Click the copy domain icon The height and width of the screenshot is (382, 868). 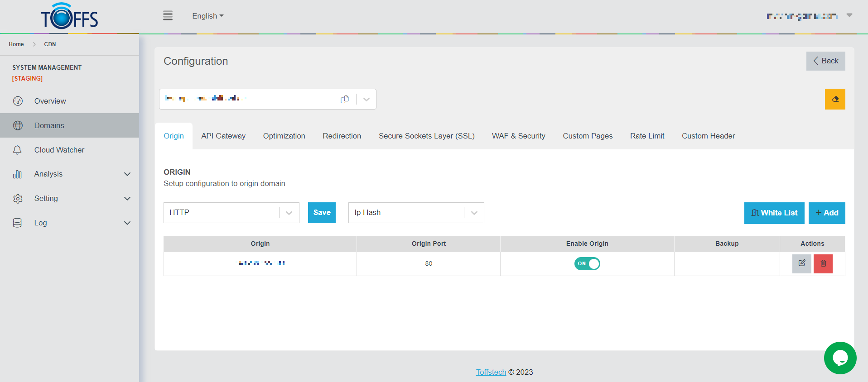click(x=345, y=99)
